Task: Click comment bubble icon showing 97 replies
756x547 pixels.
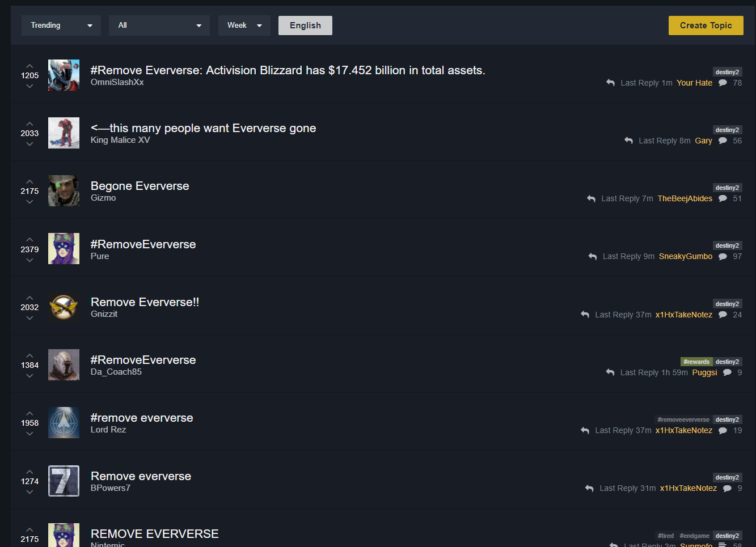Action: (x=723, y=256)
